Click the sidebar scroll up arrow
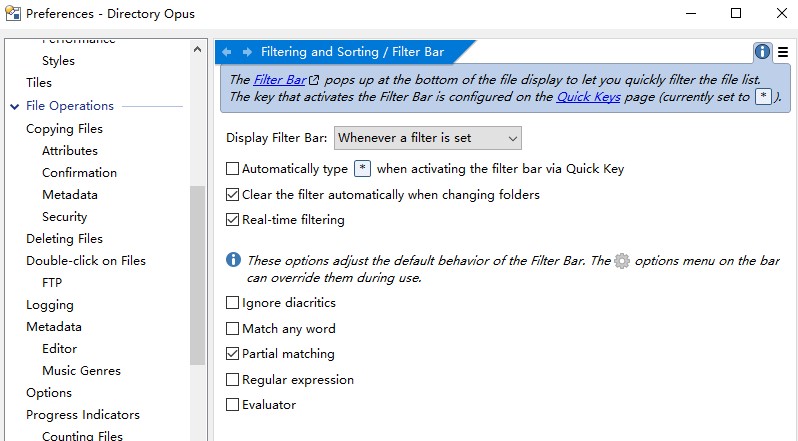Image resolution: width=798 pixels, height=441 pixels. click(x=197, y=49)
